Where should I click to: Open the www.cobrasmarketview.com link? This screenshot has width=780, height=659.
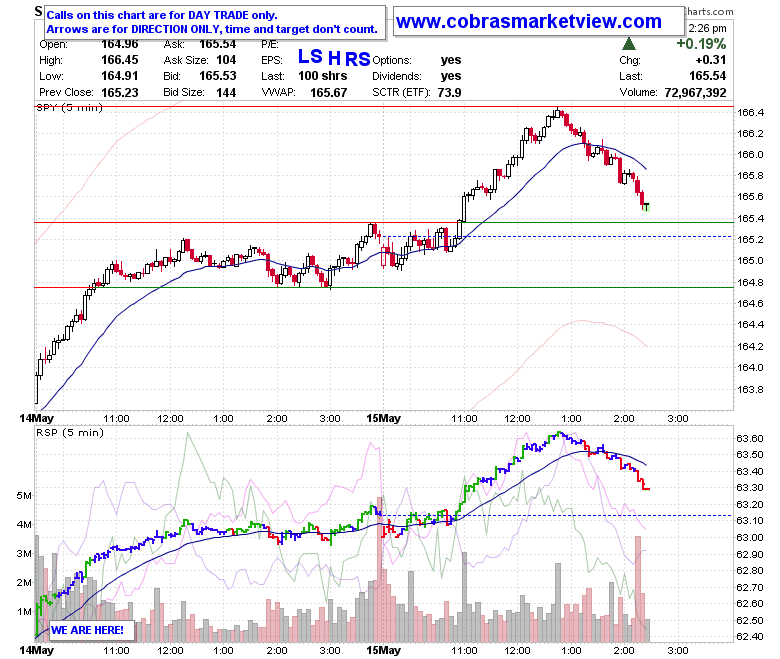pyautogui.click(x=529, y=21)
